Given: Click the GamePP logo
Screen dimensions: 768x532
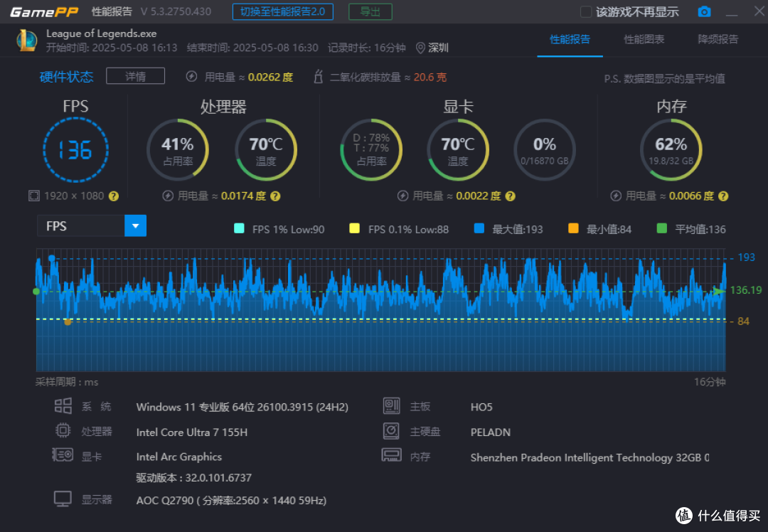Looking at the screenshot, I should [x=44, y=12].
